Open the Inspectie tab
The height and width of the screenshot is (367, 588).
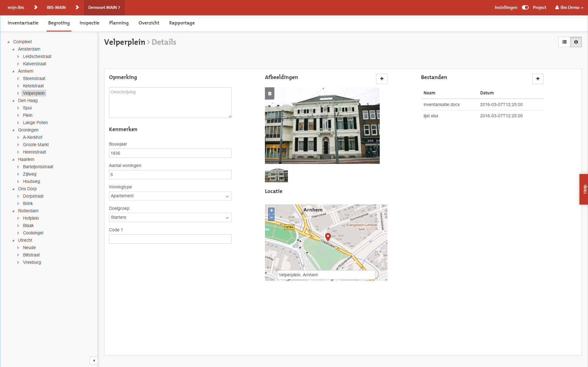[x=89, y=23]
